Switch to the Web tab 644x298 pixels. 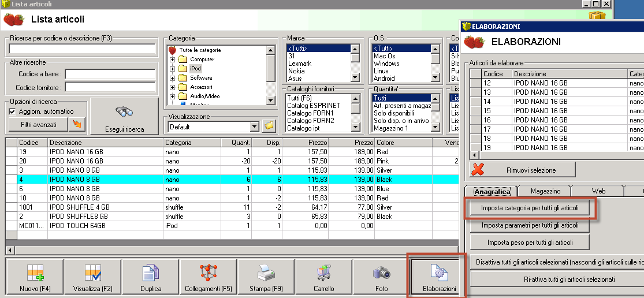tap(598, 191)
